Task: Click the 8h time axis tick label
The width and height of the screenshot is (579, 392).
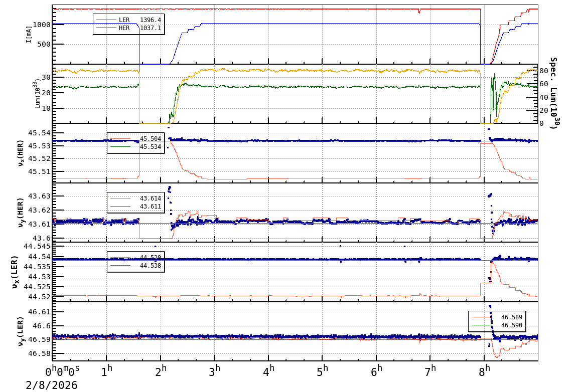Action: (x=485, y=370)
